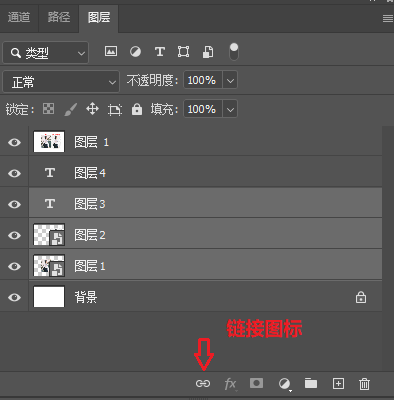Lock transparent pixels
Screen dimensions: 394x400
pyautogui.click(x=49, y=109)
